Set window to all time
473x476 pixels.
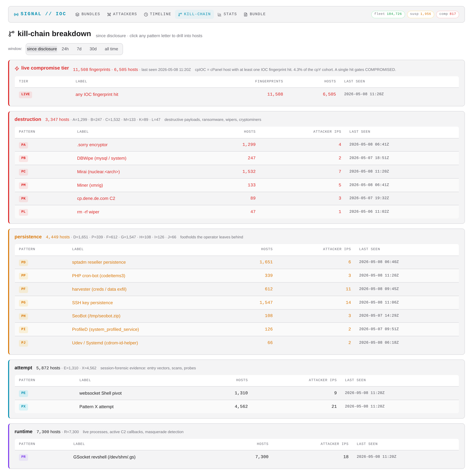pos(111,49)
